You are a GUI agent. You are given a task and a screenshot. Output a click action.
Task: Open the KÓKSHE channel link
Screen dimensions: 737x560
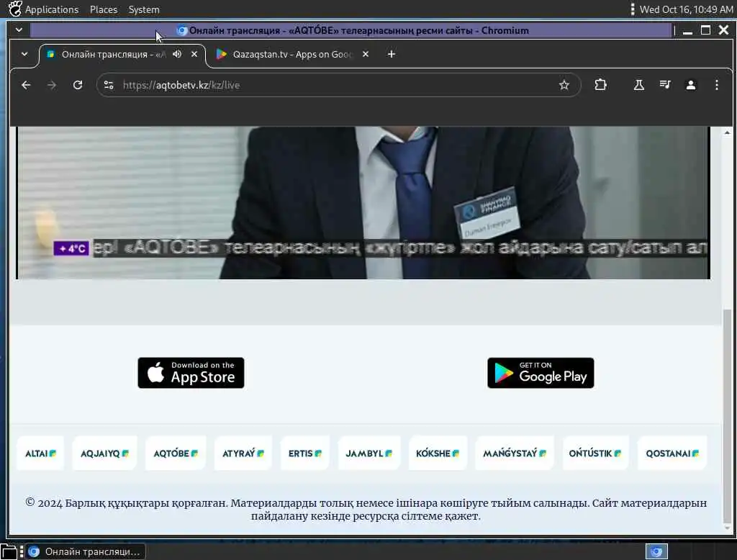coord(438,453)
